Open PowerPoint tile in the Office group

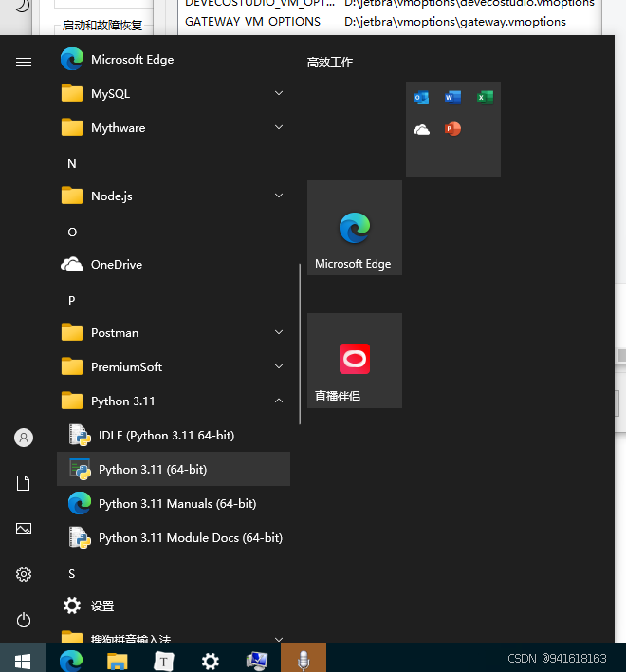click(x=452, y=129)
